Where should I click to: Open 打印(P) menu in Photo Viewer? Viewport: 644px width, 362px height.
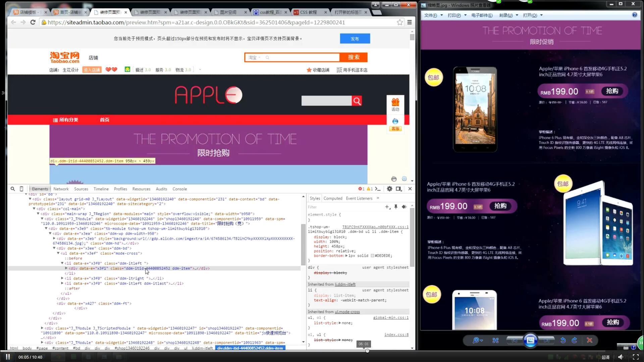tap(457, 15)
